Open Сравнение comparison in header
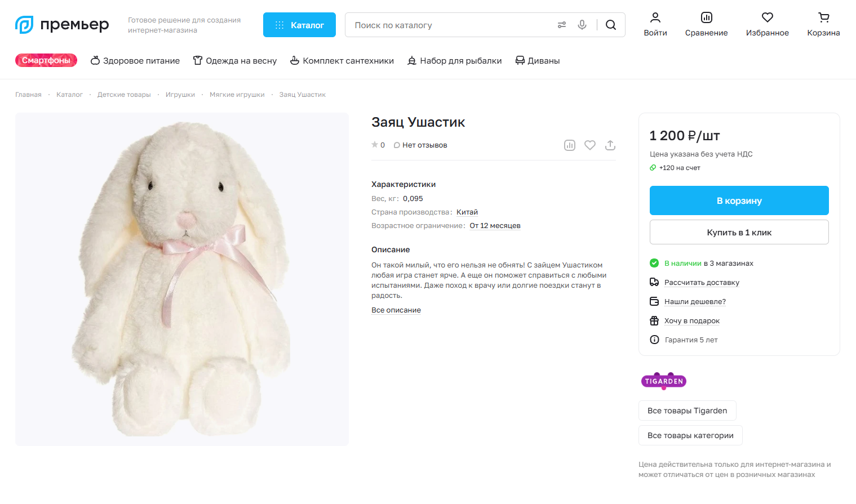 (x=706, y=25)
